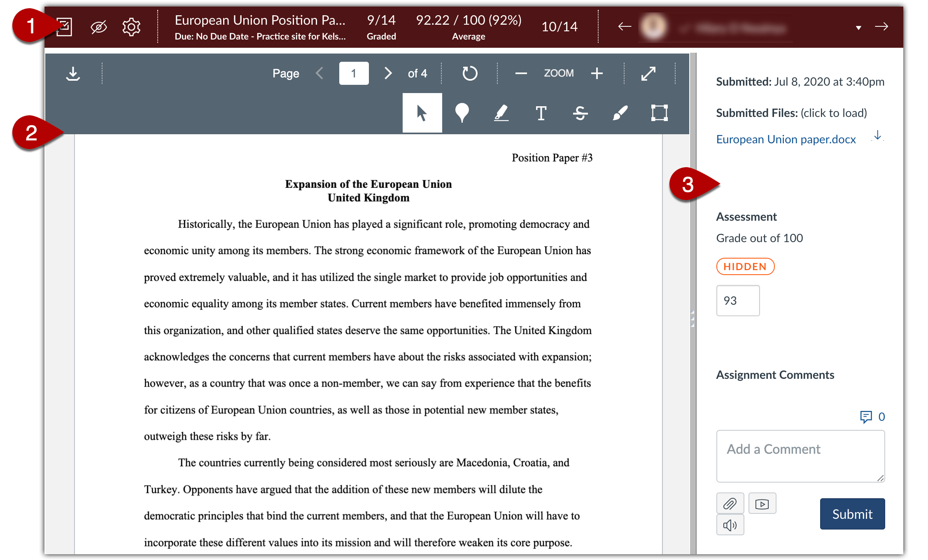The width and height of the screenshot is (928, 560).
Task: Click inside the grade field showing 93
Action: [x=738, y=301]
